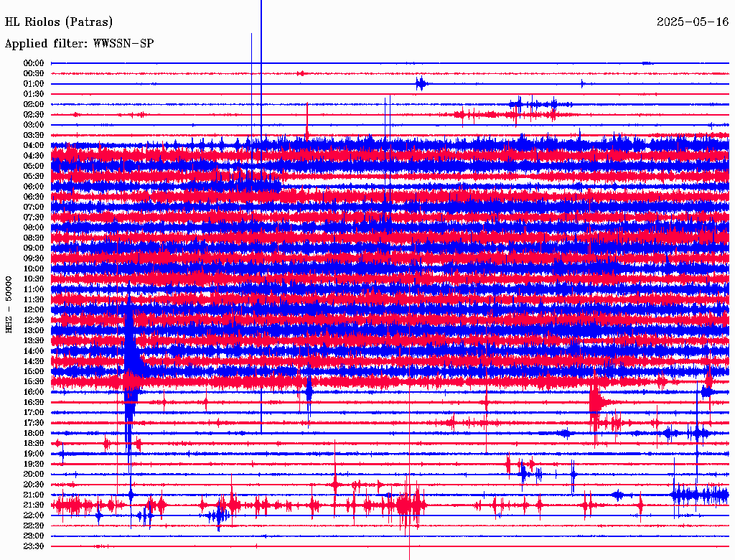Select the Applied filter WWSSN-SP text
This screenshot has width=735, height=560.
79,44
